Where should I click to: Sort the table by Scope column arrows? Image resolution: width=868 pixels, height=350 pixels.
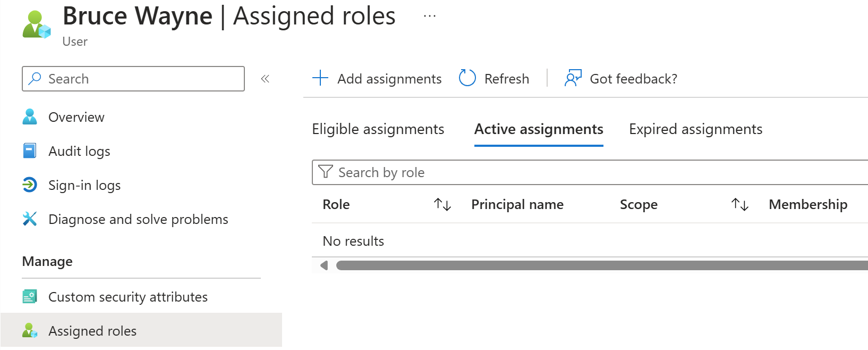739,204
